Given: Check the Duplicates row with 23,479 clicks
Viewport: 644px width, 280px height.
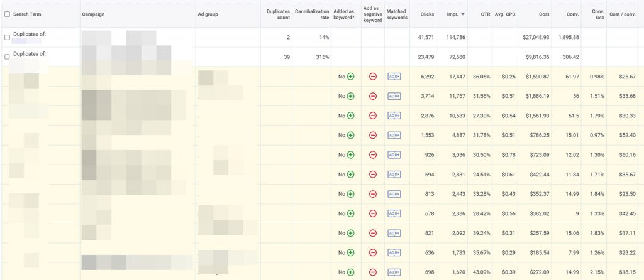Looking at the screenshot, I should coord(7,57).
